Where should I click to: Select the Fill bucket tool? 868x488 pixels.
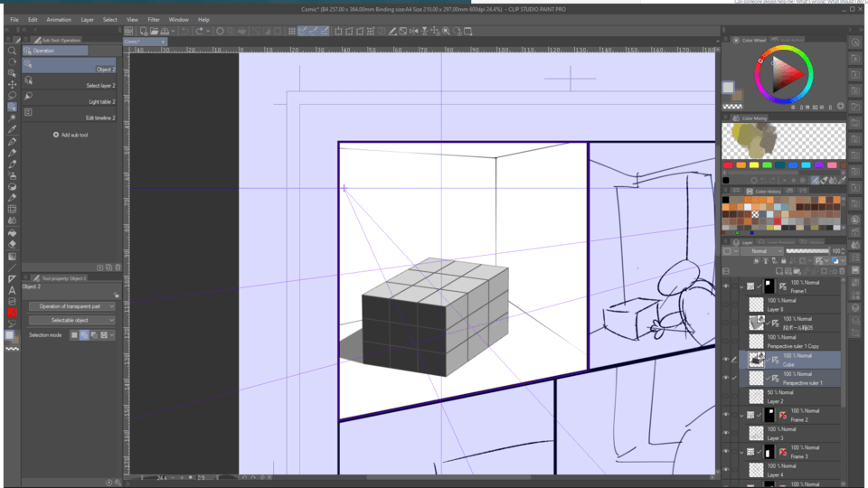pos(12,232)
